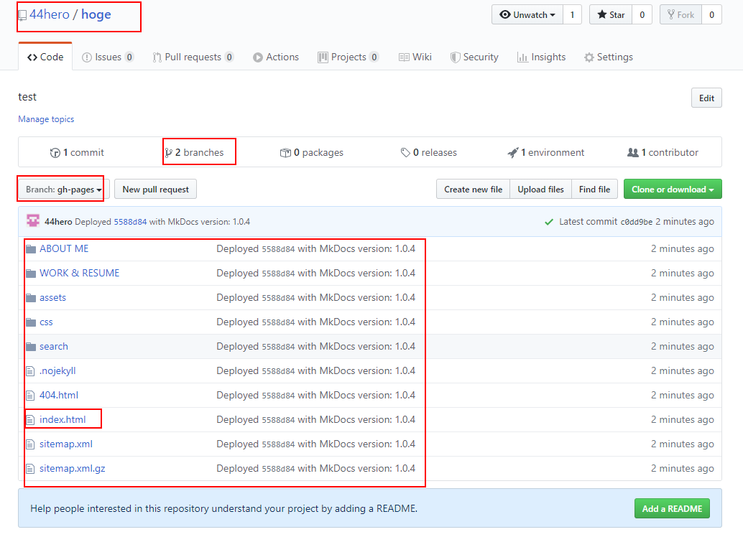The width and height of the screenshot is (743, 560).
Task: Click folder icon for search row
Action: pyautogui.click(x=31, y=347)
